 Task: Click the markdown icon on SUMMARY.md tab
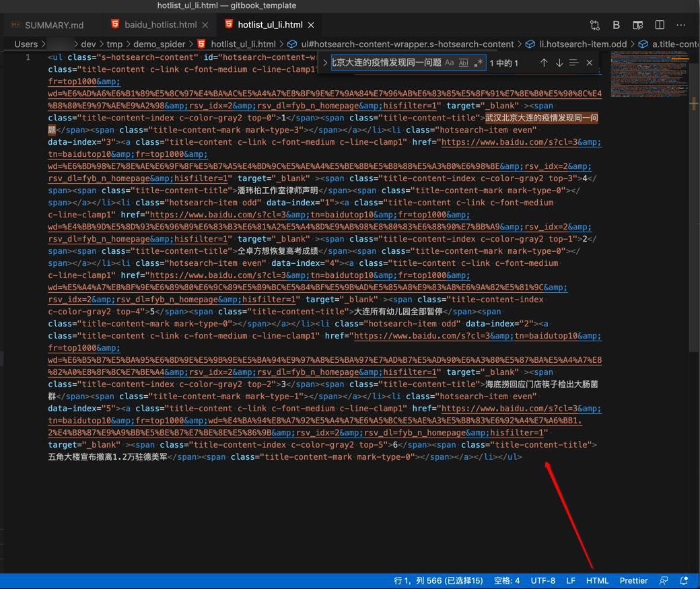15,25
